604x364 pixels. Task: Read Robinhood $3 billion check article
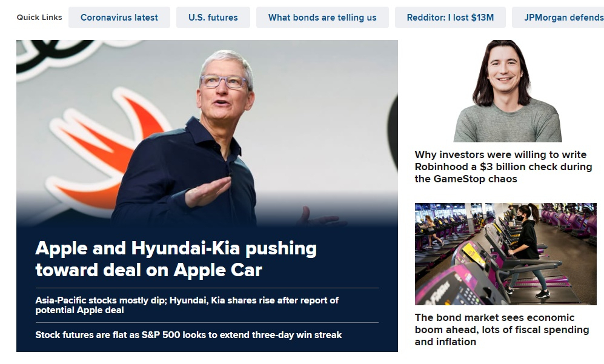pyautogui.click(x=503, y=167)
